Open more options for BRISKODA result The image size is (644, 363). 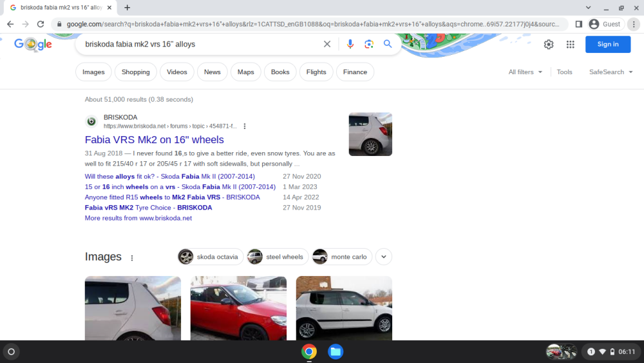click(x=244, y=126)
